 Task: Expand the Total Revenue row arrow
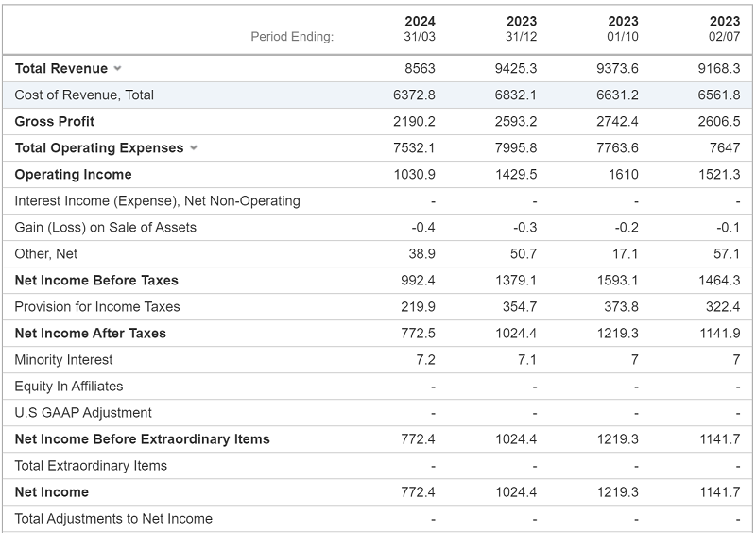tap(118, 69)
